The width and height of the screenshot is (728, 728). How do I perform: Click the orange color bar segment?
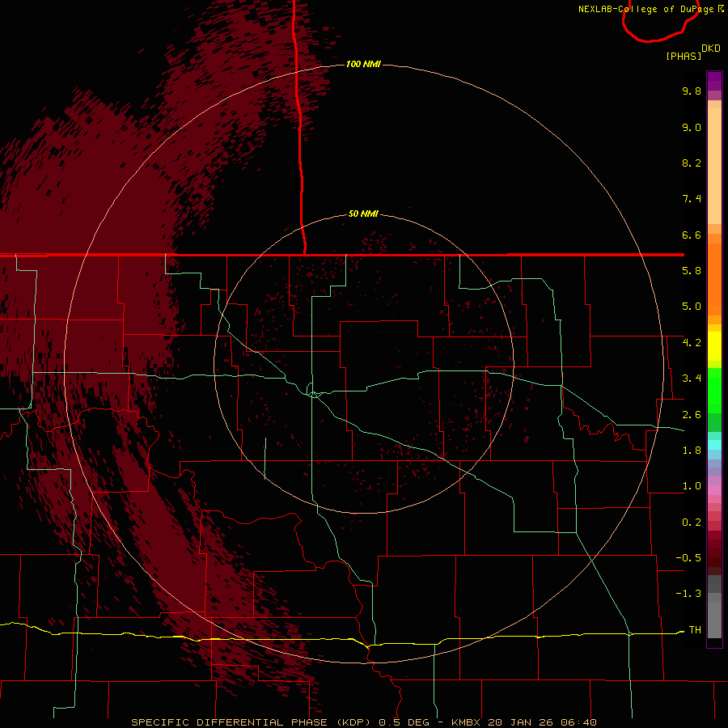714,280
